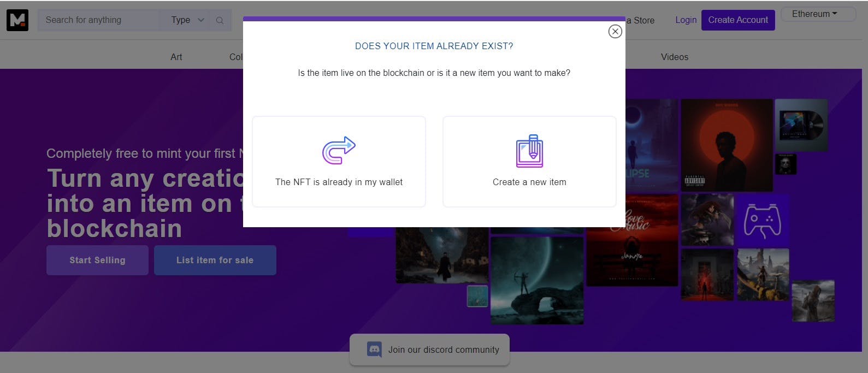Viewport: 868px width, 373px height.
Task: Click the curved arrow wallet icon
Action: pyautogui.click(x=339, y=151)
